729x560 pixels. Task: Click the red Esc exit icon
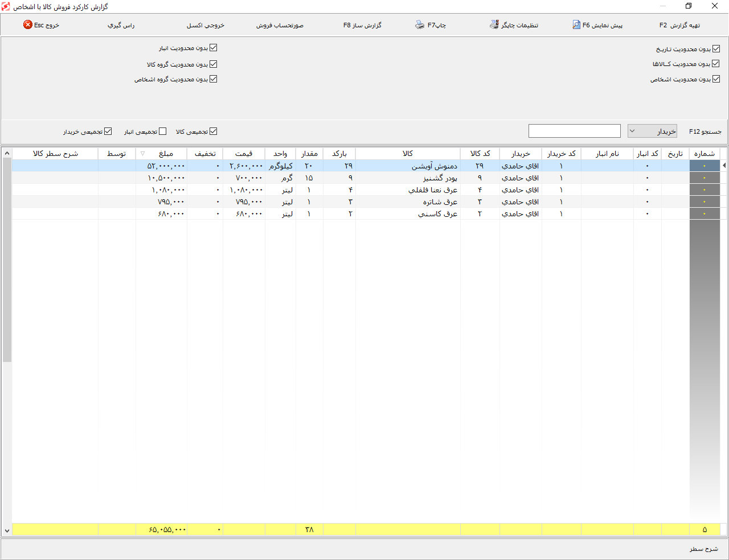(28, 25)
